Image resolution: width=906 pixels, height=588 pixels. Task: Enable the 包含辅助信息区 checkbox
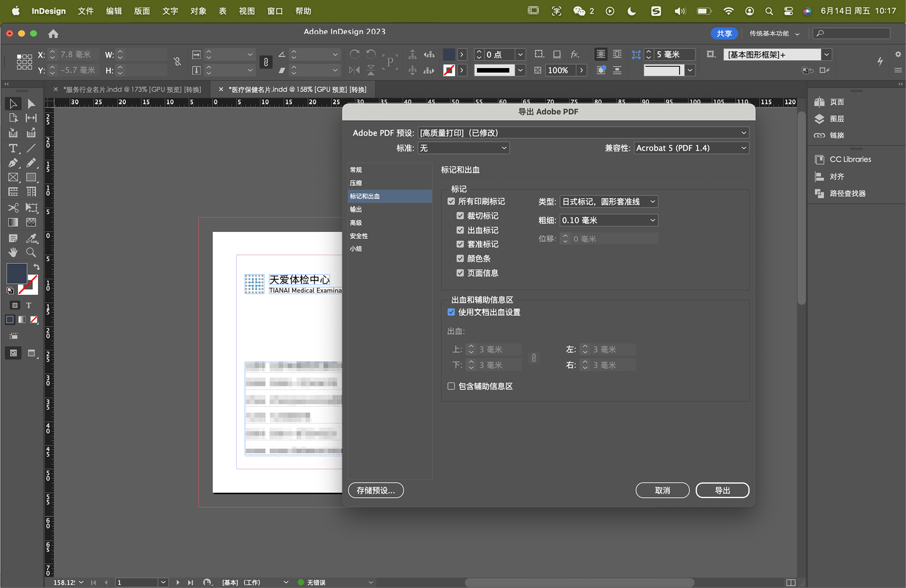(451, 386)
